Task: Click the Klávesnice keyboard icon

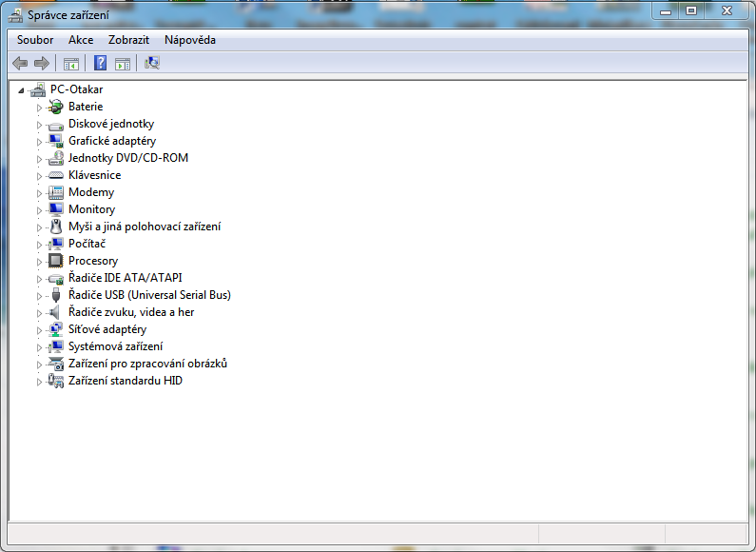Action: (56, 175)
